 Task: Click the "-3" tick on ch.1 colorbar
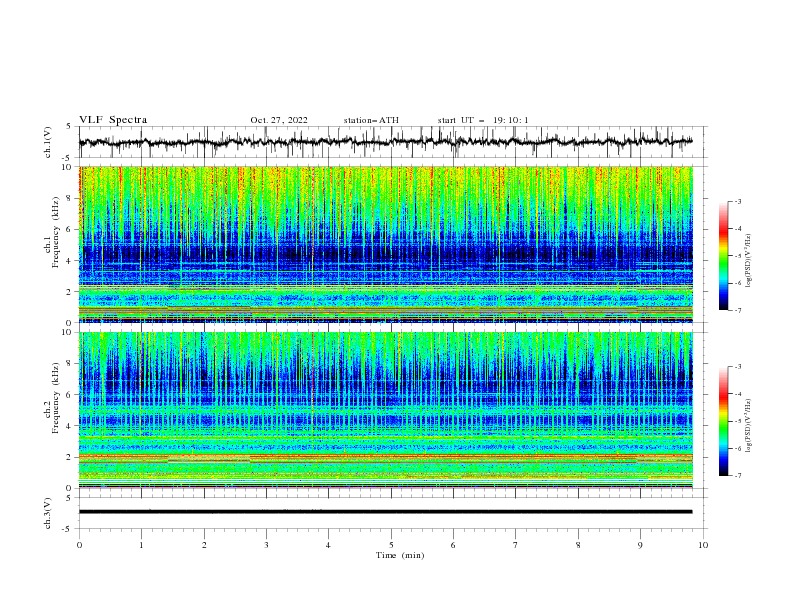point(737,201)
